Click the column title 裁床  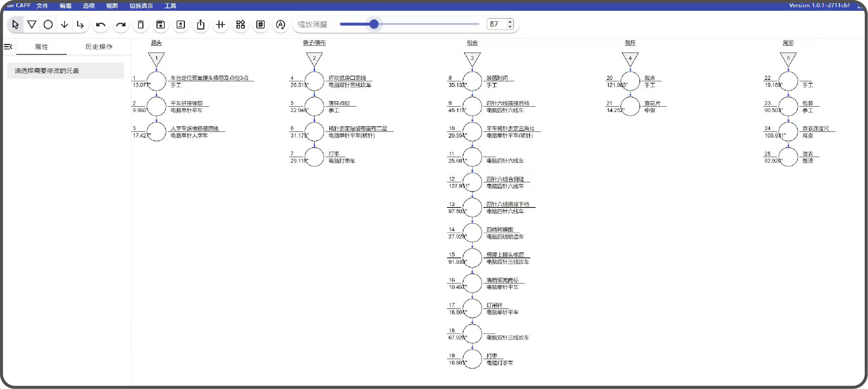[630, 43]
